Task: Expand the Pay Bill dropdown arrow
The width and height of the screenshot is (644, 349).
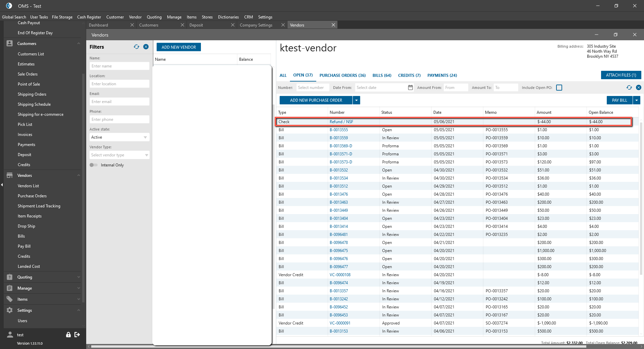Action: click(637, 100)
